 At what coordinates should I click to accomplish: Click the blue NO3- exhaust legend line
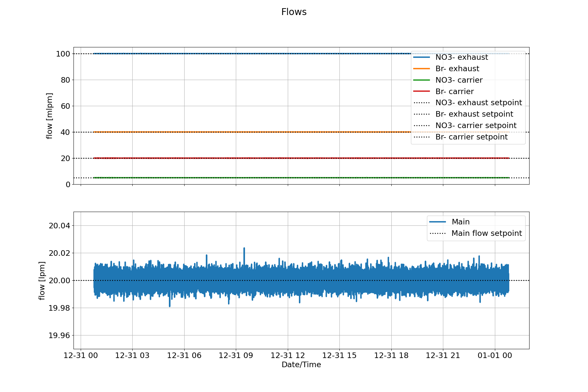tap(422, 57)
